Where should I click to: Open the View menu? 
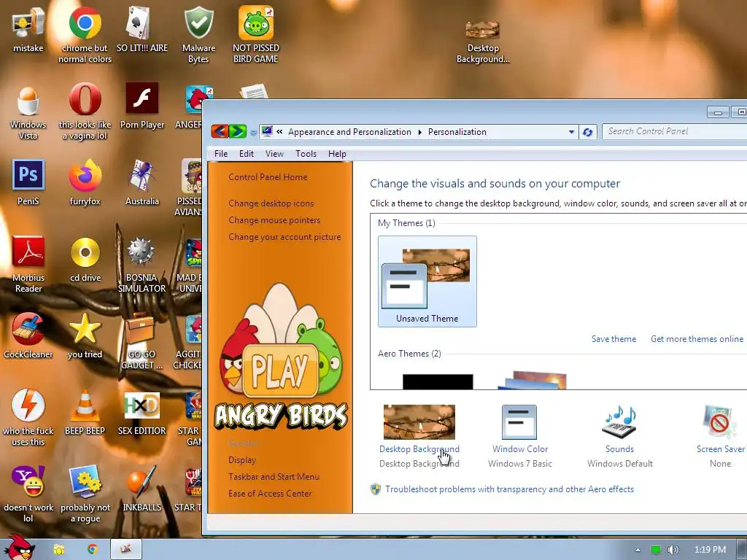(x=274, y=154)
